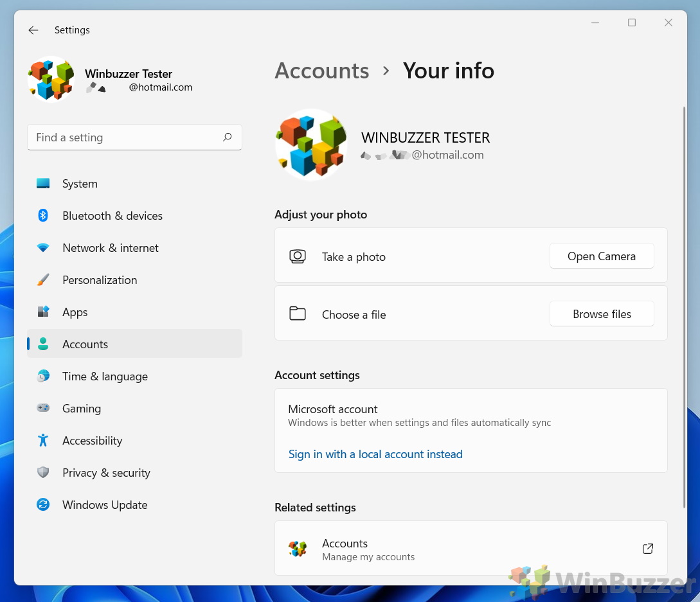Open Privacy & security shield icon
Screen dimensions: 700x602
(x=43, y=473)
